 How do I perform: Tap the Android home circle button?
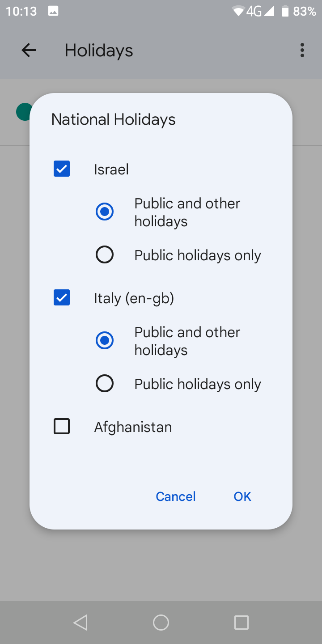click(161, 622)
